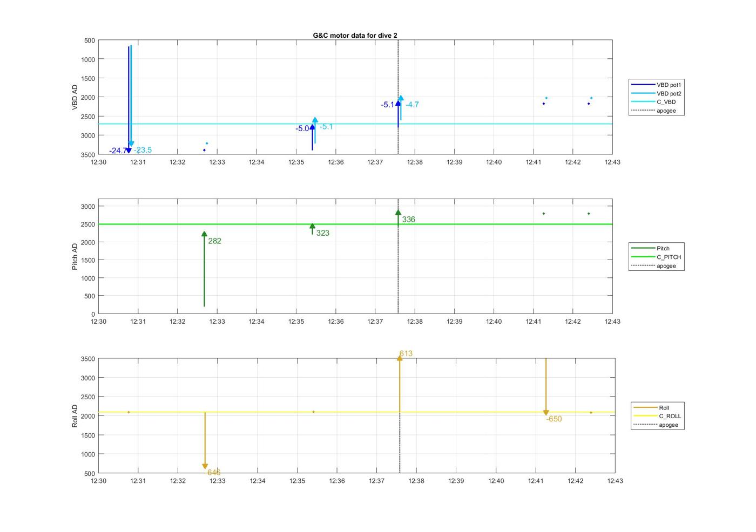The width and height of the screenshot is (756, 532).
Task: Click the downward roll arrow labeled 646
Action: point(205,440)
